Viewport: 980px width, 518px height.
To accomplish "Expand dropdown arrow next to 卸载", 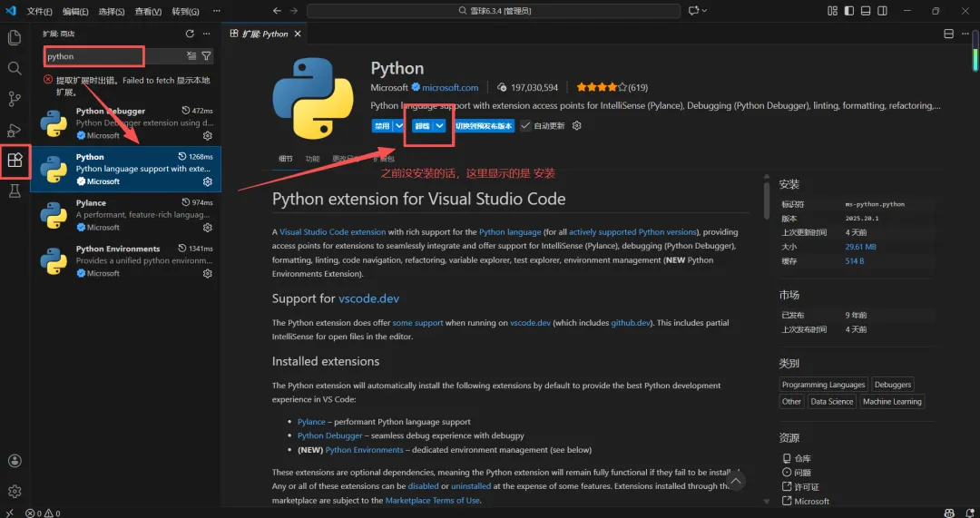I will click(440, 125).
